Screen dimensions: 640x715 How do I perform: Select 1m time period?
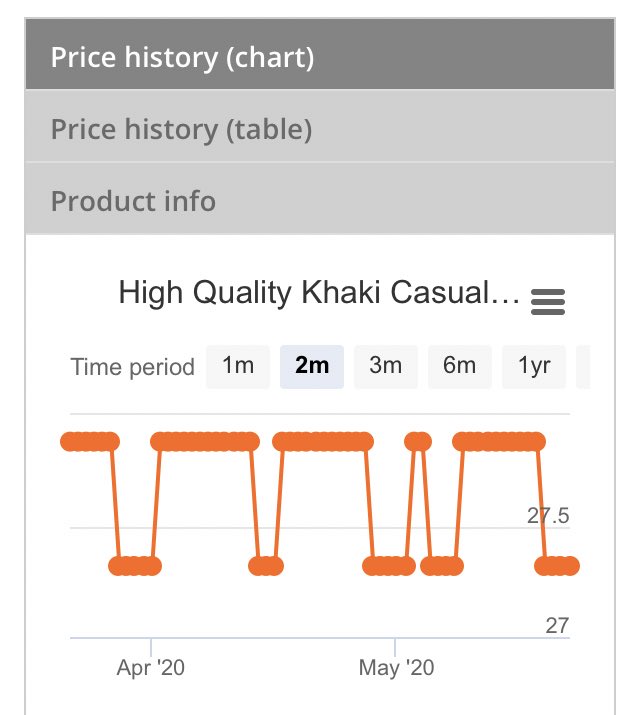tap(238, 367)
